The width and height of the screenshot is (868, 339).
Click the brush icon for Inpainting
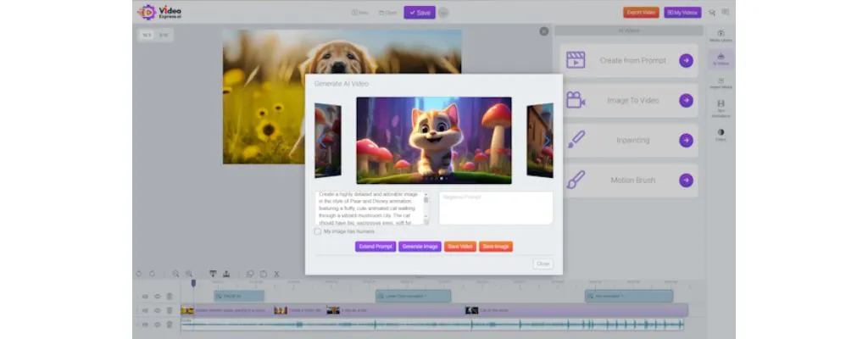point(576,140)
